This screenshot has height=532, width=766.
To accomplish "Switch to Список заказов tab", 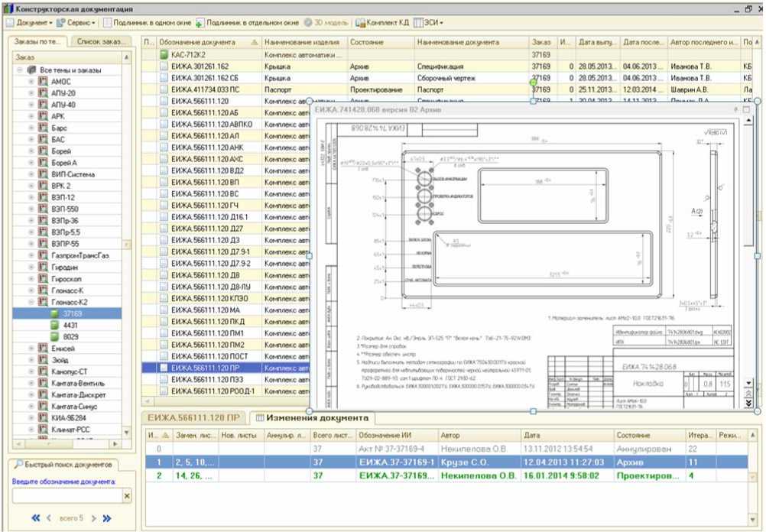I will coord(99,41).
